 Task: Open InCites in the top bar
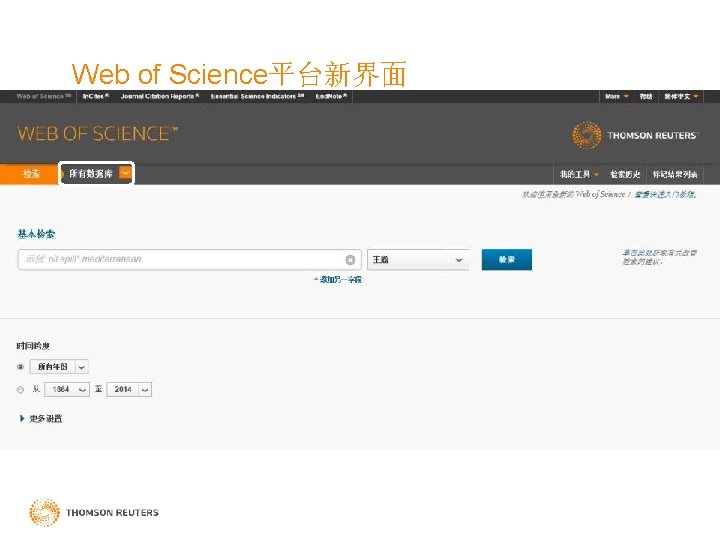[96, 96]
